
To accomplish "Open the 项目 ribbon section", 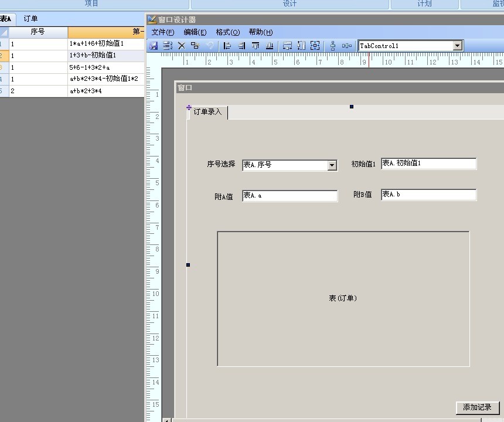I will (x=91, y=4).
